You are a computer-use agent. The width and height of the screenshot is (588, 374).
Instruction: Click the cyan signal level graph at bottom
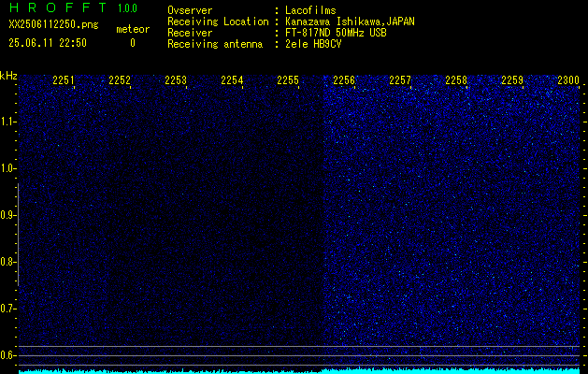click(x=299, y=370)
